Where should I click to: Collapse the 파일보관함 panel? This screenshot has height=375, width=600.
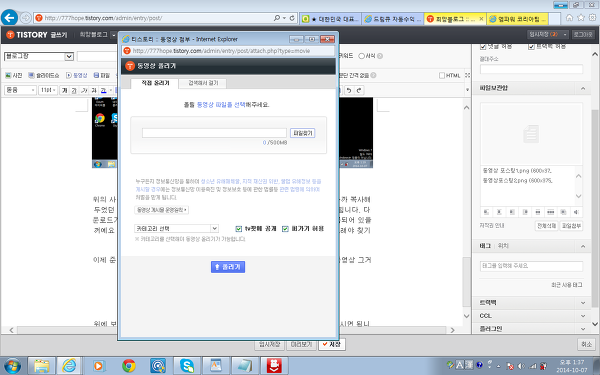(583, 88)
